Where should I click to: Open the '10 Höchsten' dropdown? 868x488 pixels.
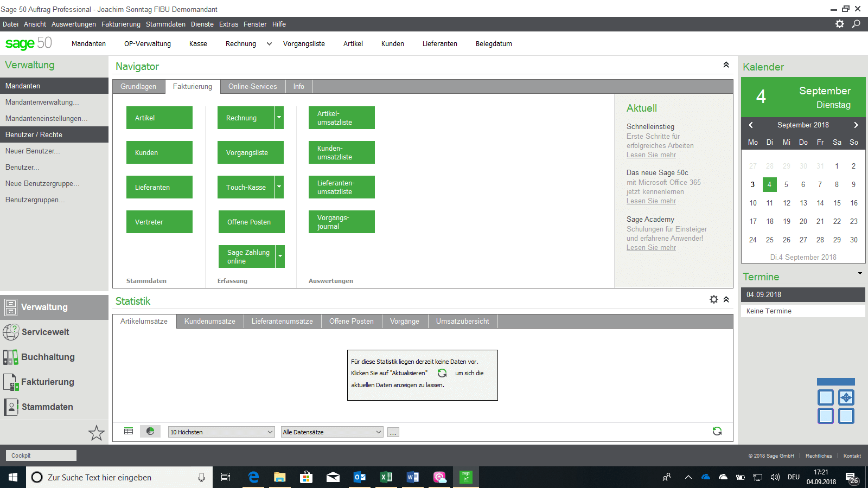click(x=221, y=432)
